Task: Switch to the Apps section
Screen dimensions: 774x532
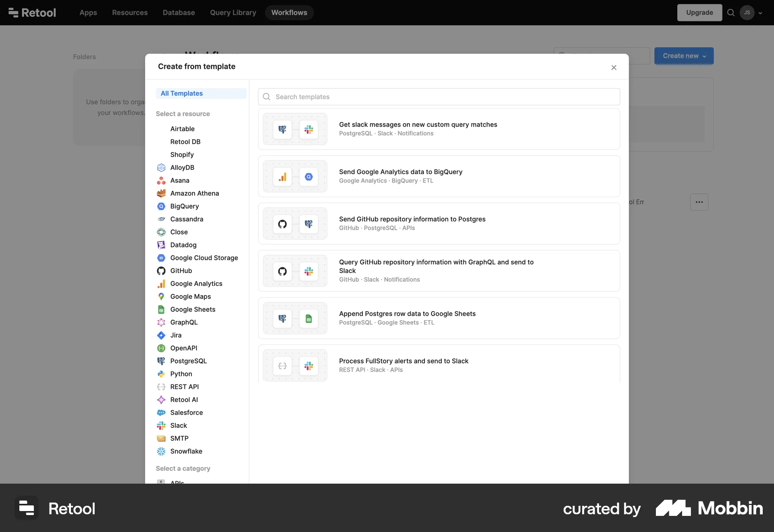Action: [88, 12]
